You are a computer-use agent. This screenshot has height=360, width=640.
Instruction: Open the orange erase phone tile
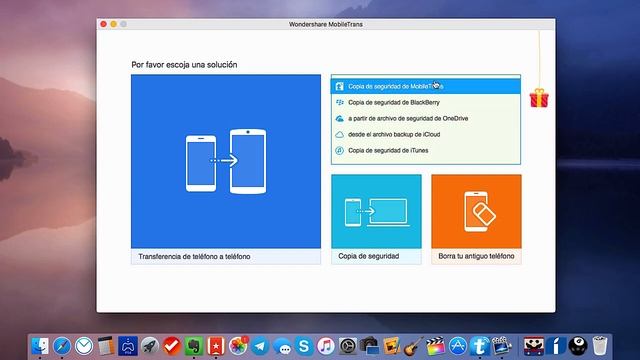pyautogui.click(x=476, y=211)
